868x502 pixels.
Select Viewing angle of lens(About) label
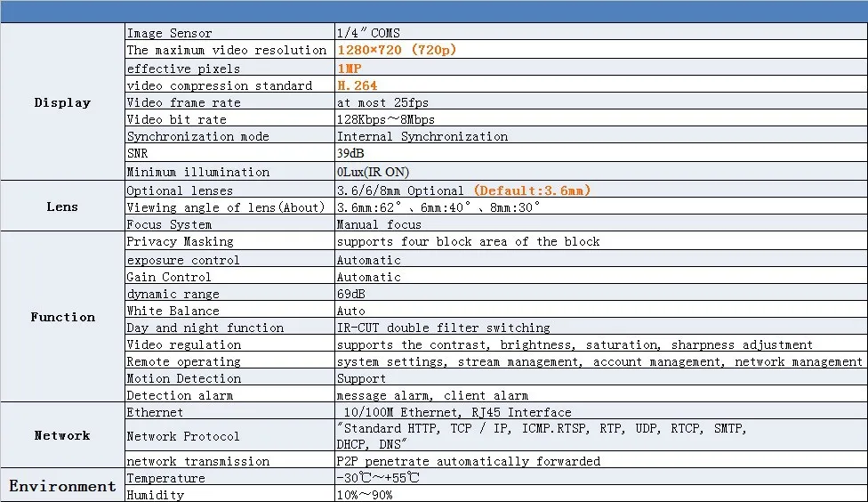coord(225,207)
